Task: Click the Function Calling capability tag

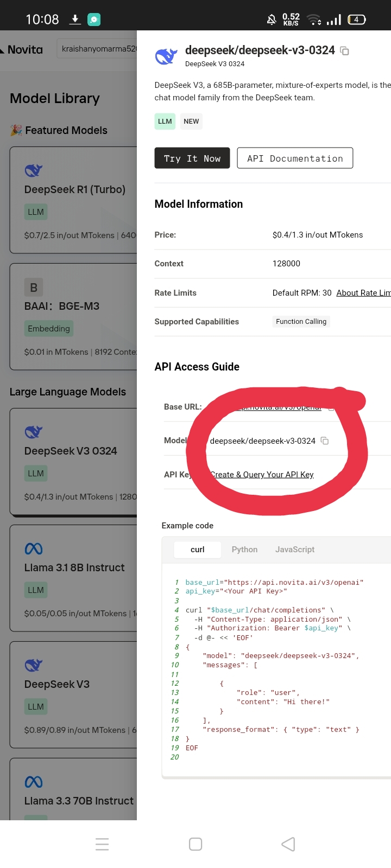Action: 301,322
